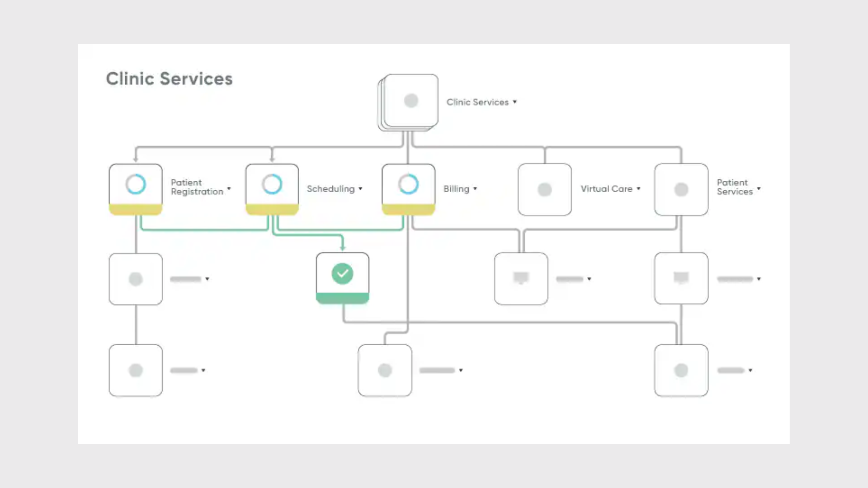Click the Virtual Care label

(608, 189)
